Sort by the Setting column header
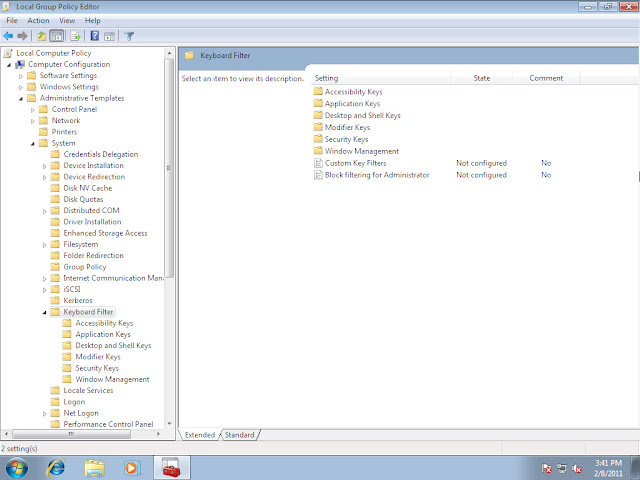This screenshot has width=640, height=480. point(381,78)
